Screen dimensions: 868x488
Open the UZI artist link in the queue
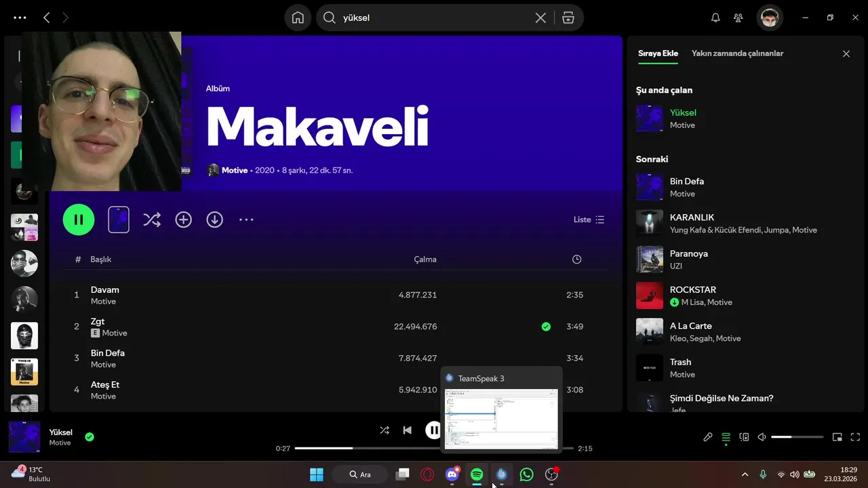(676, 266)
